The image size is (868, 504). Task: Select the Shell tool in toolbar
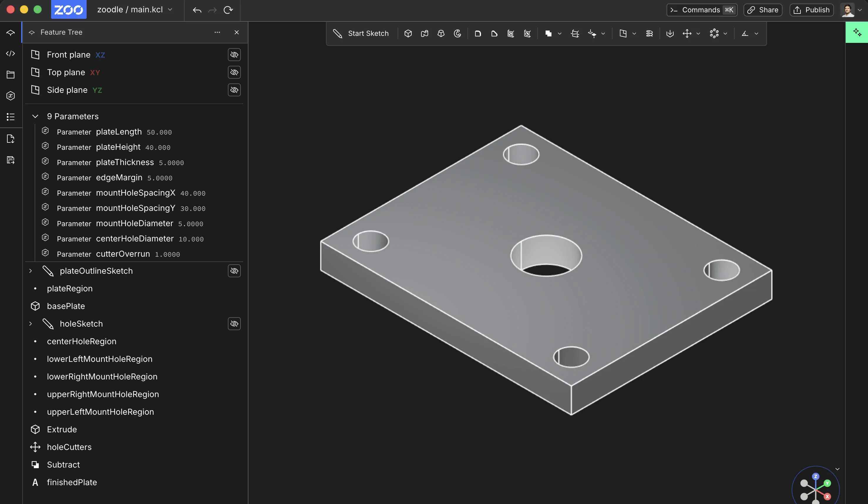click(x=511, y=33)
